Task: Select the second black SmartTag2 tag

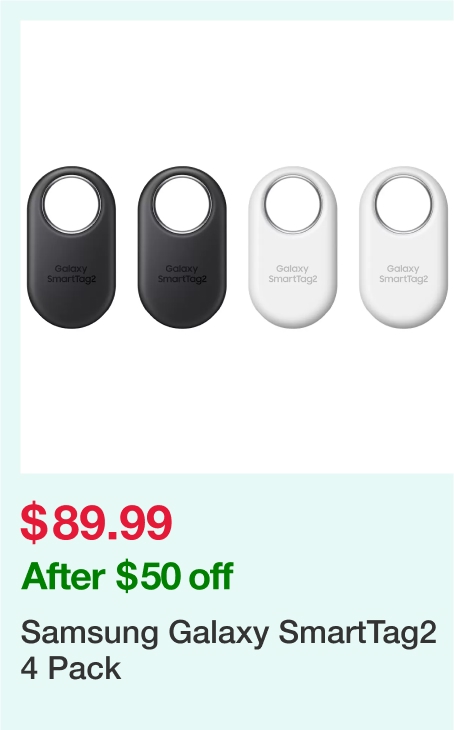Action: (182, 247)
